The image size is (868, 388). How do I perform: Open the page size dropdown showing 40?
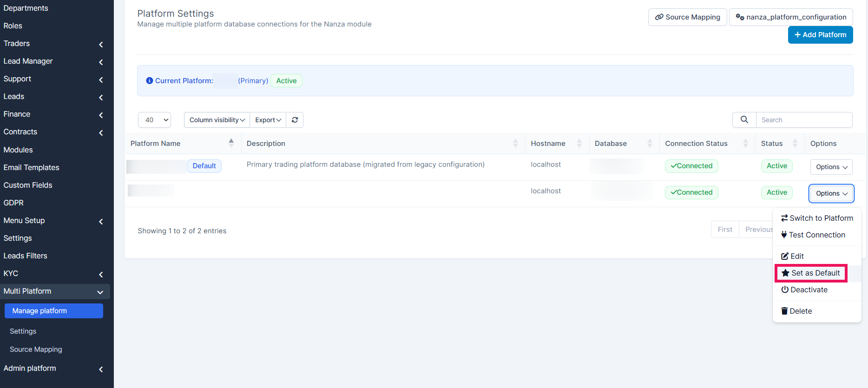(x=154, y=120)
